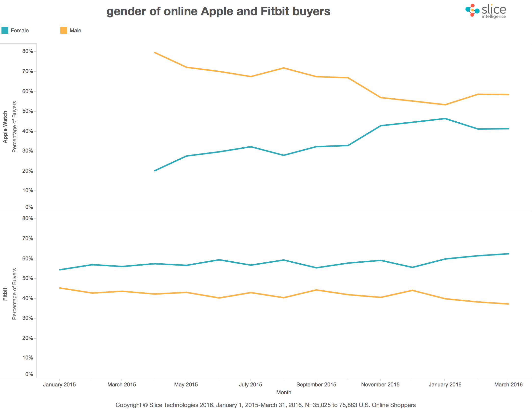Click the Slice Intelligence logo icon

click(472, 10)
